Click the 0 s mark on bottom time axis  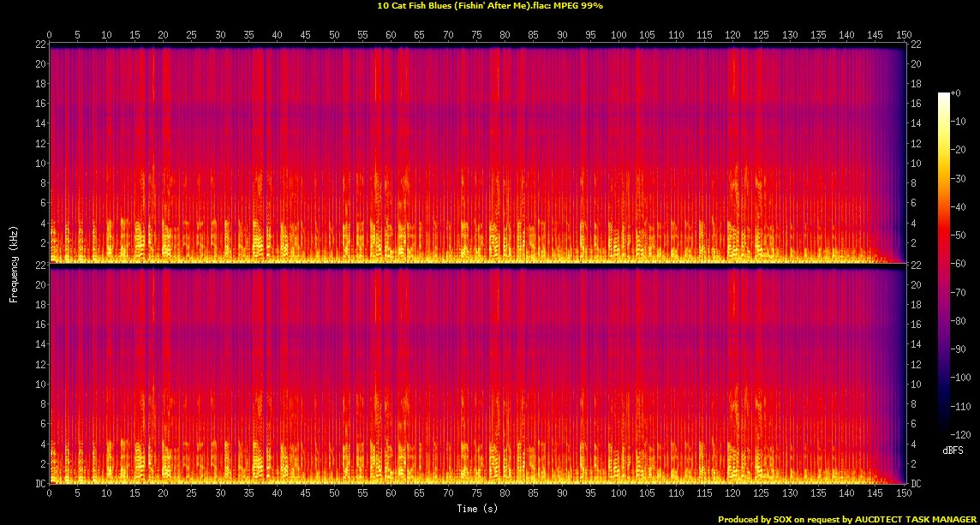coord(50,494)
